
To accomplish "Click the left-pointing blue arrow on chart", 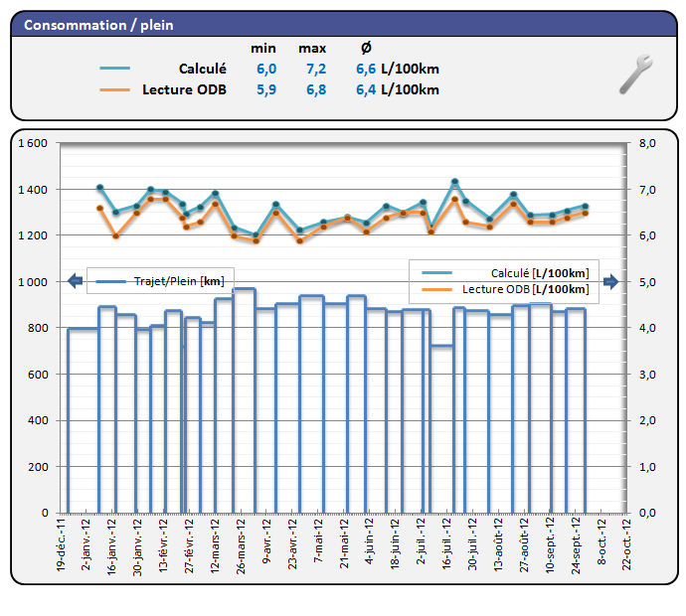I will pos(75,282).
